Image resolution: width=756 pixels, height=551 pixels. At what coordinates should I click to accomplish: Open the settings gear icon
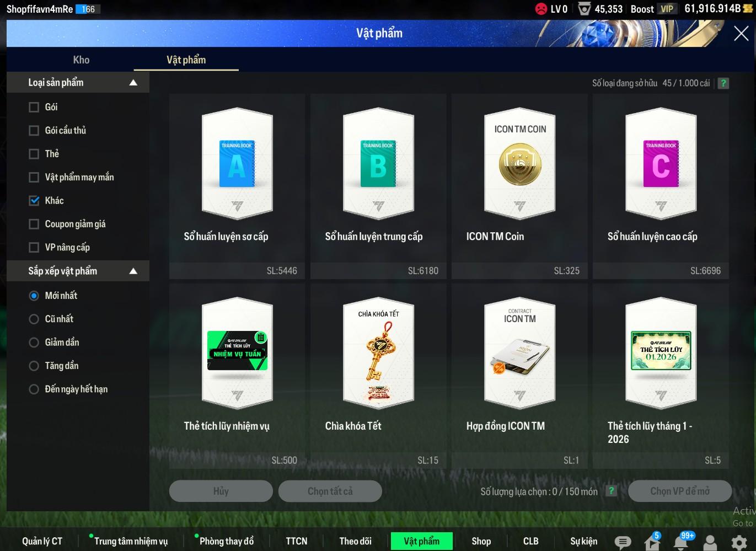click(x=739, y=542)
